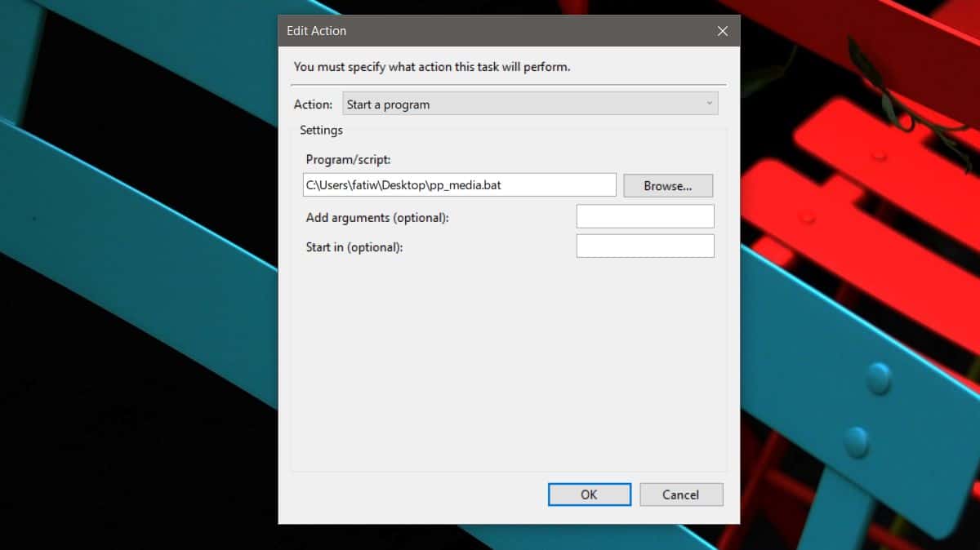Click inside the Program/script path field
Viewport: 980px width, 550px height.
click(459, 185)
